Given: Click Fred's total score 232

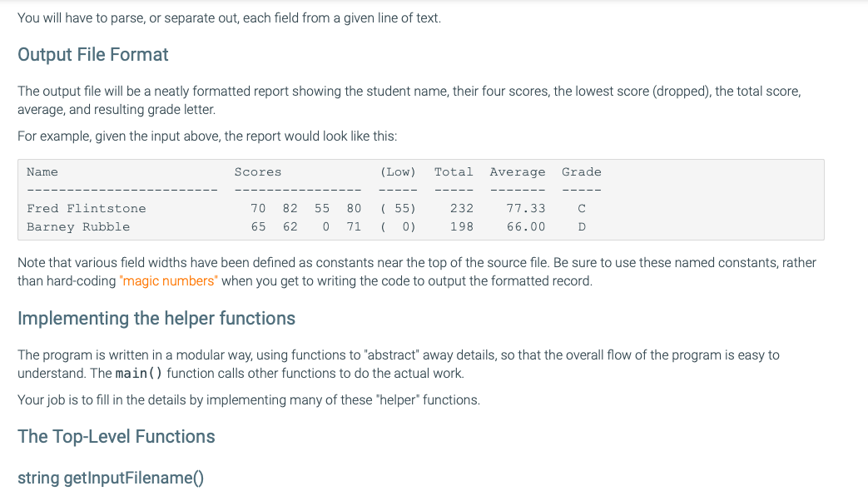Looking at the screenshot, I should (x=461, y=208).
